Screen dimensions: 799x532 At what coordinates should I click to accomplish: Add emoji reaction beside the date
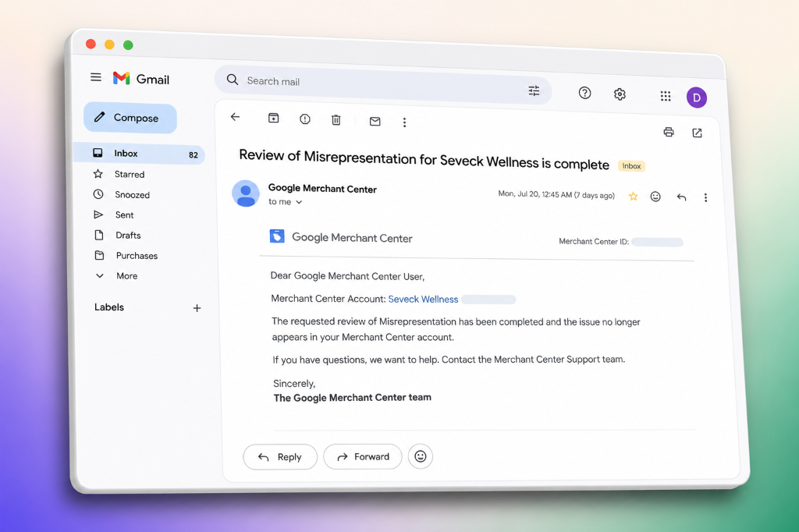tap(655, 197)
